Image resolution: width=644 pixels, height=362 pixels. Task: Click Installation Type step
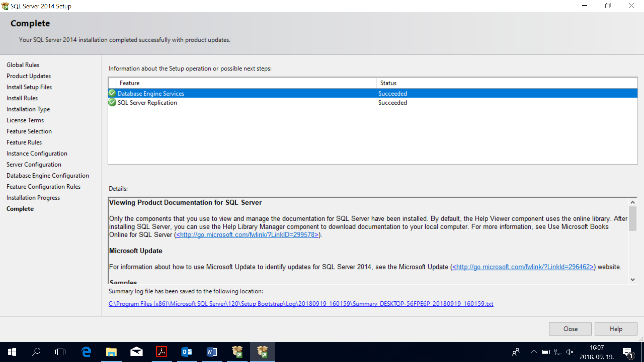click(28, 109)
